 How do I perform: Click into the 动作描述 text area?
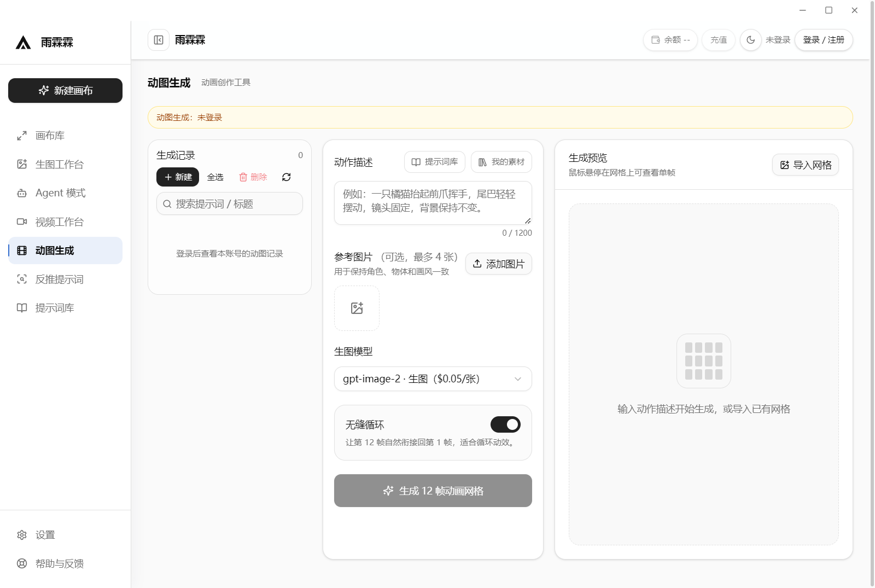(x=433, y=203)
